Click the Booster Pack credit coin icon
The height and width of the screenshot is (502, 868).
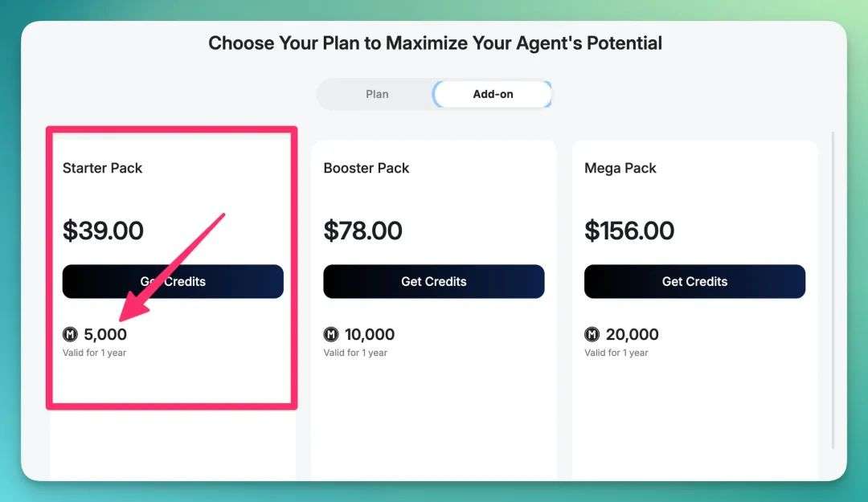pyautogui.click(x=331, y=334)
